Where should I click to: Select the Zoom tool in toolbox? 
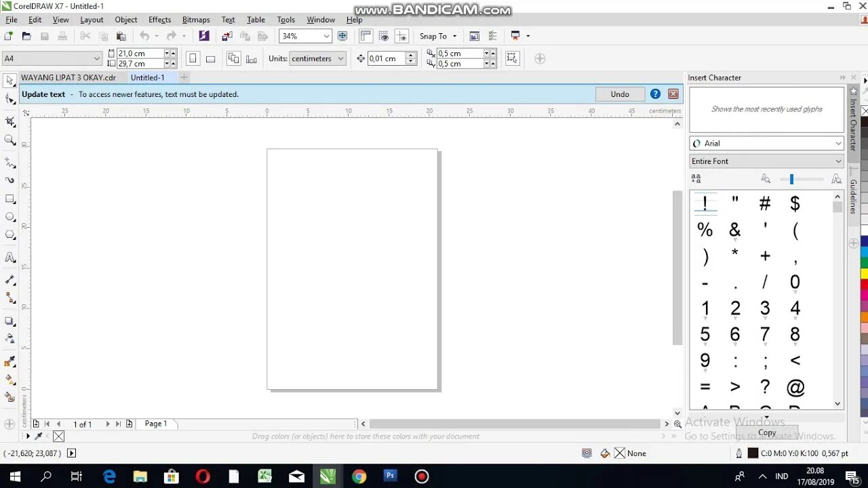[x=9, y=140]
